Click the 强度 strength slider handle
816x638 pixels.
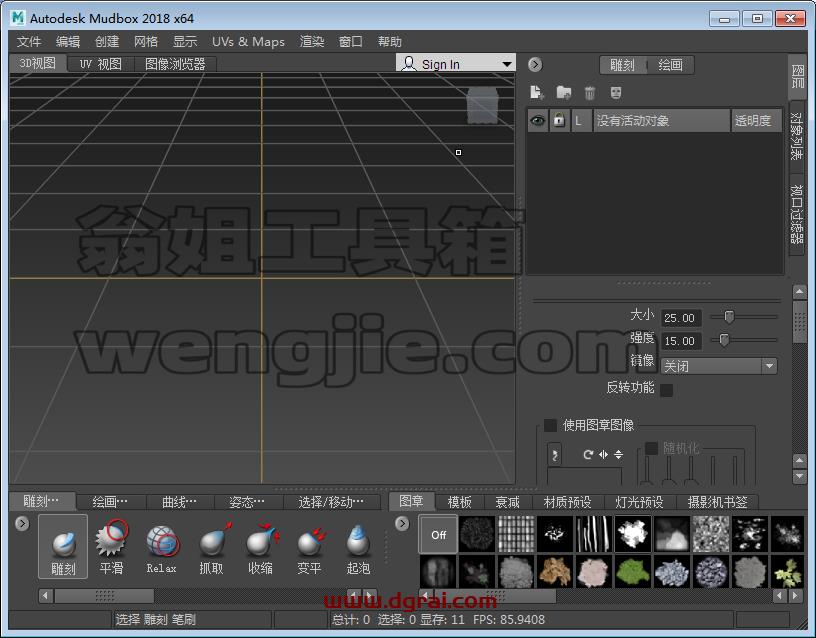724,340
